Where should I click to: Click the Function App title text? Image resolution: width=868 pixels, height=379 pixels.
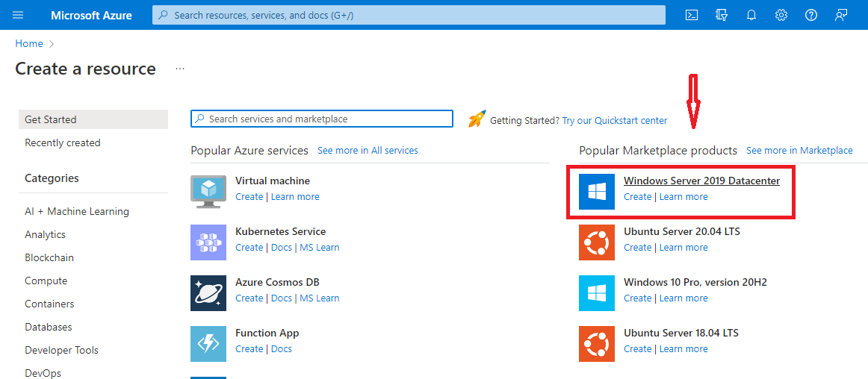[x=267, y=333]
